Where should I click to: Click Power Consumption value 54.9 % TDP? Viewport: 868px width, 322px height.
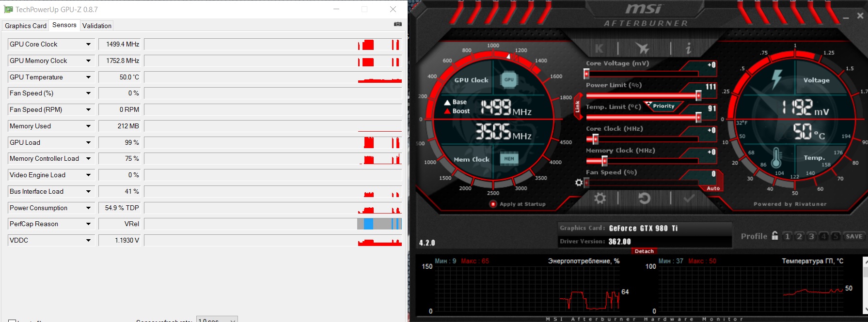[x=119, y=208]
